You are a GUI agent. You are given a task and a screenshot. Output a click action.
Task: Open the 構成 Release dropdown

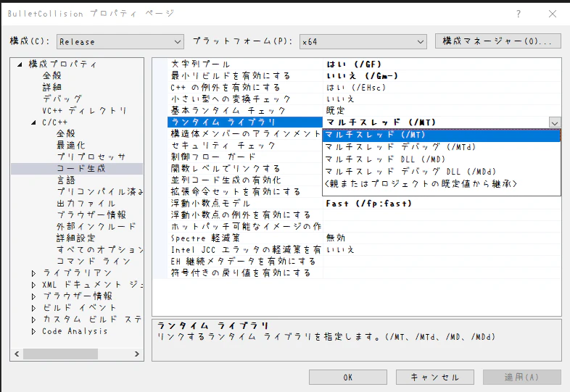coord(120,42)
